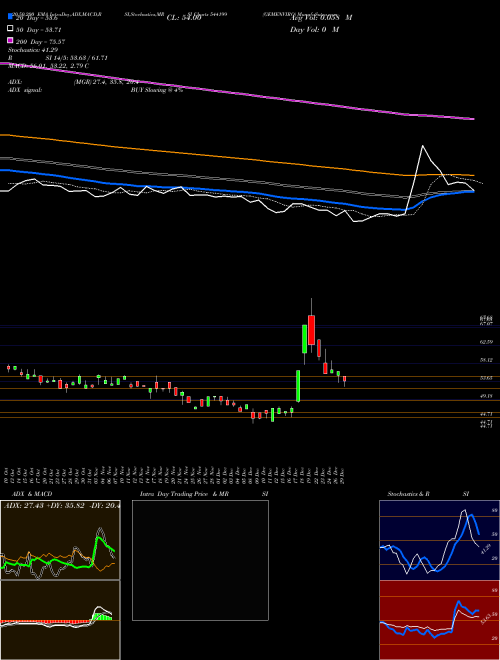Image resolution: width=500 pixels, height=660 pixels.
Task: Click the magenta 200 Day legend swatch
Action: (x=11, y=41)
